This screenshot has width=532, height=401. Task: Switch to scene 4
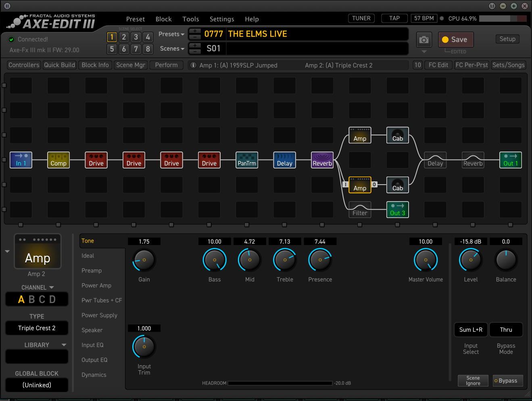coord(148,37)
